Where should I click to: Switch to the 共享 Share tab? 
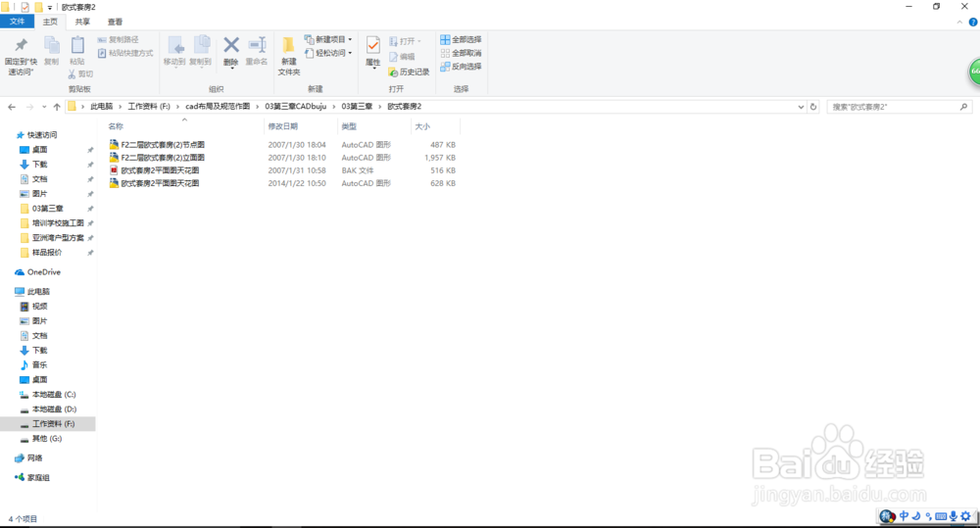(x=82, y=22)
